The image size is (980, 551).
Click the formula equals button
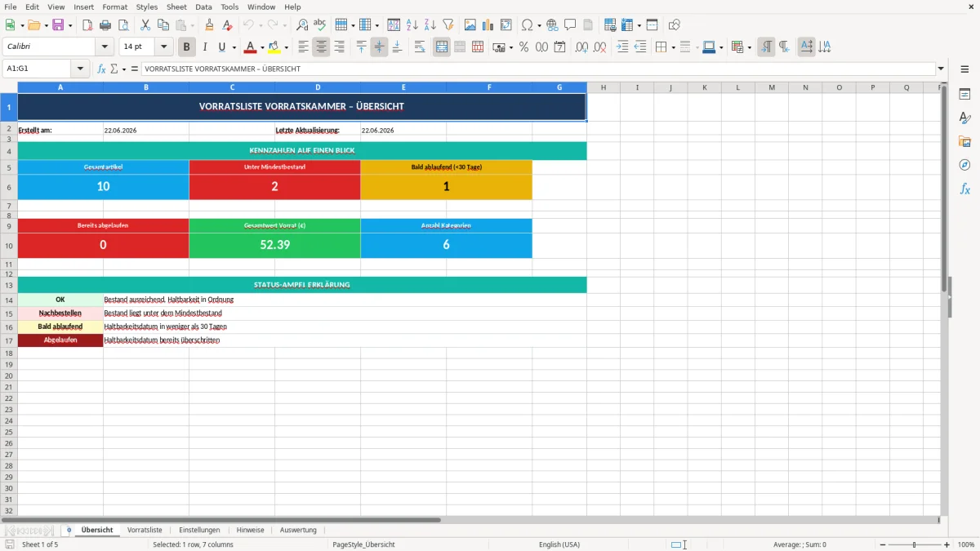(x=135, y=69)
